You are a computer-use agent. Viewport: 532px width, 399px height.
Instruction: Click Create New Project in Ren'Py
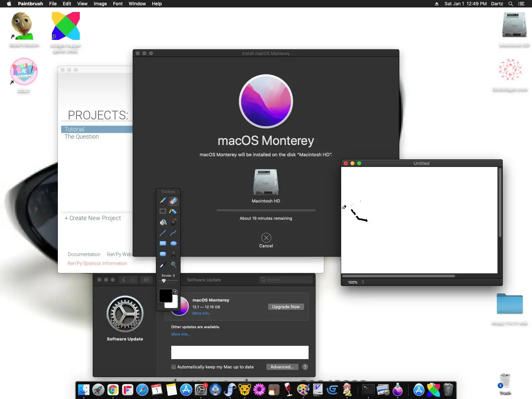tap(93, 218)
